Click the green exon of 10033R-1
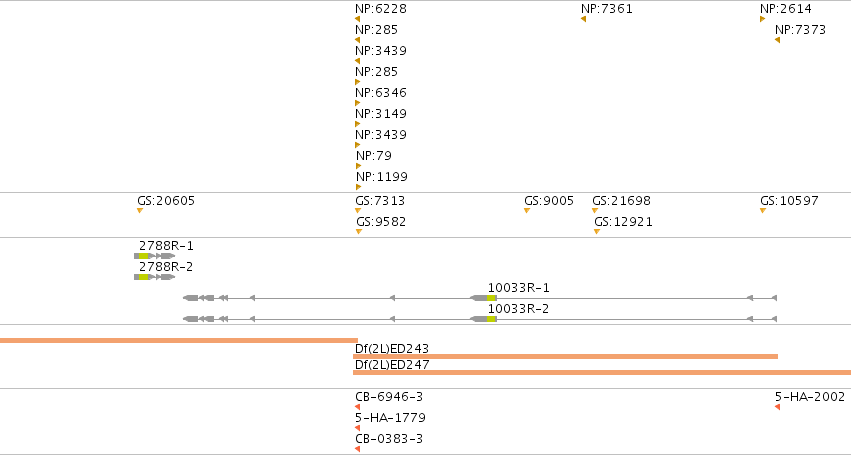Viewport: 851px width, 455px height. click(491, 298)
